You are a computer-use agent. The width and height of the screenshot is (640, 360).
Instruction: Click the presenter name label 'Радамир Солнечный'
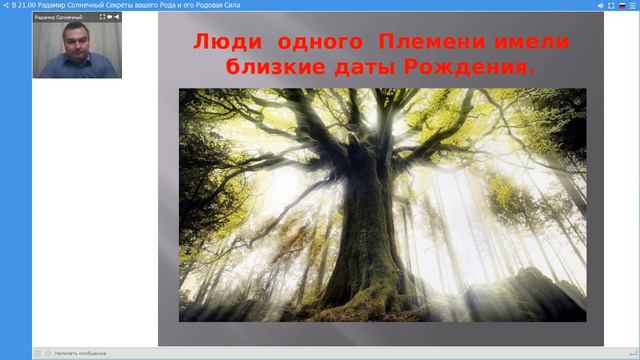[58, 17]
